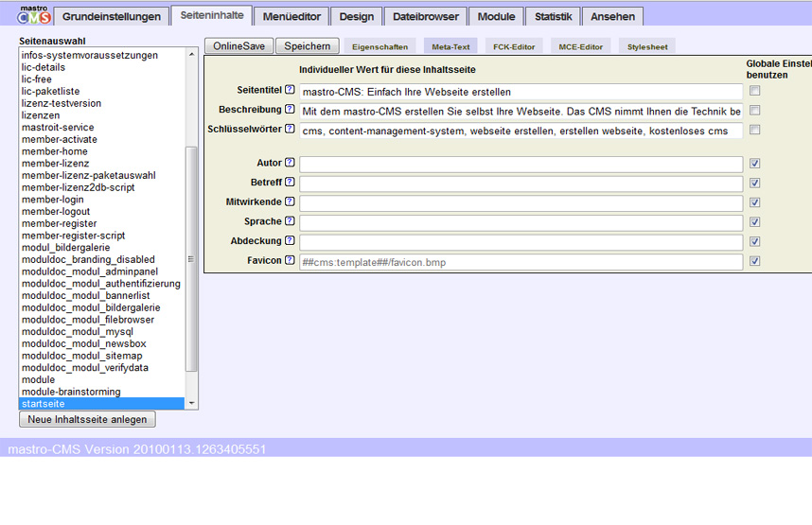Screen dimensions: 812x525
Task: Uncheck global setting for Autor
Action: pos(755,164)
